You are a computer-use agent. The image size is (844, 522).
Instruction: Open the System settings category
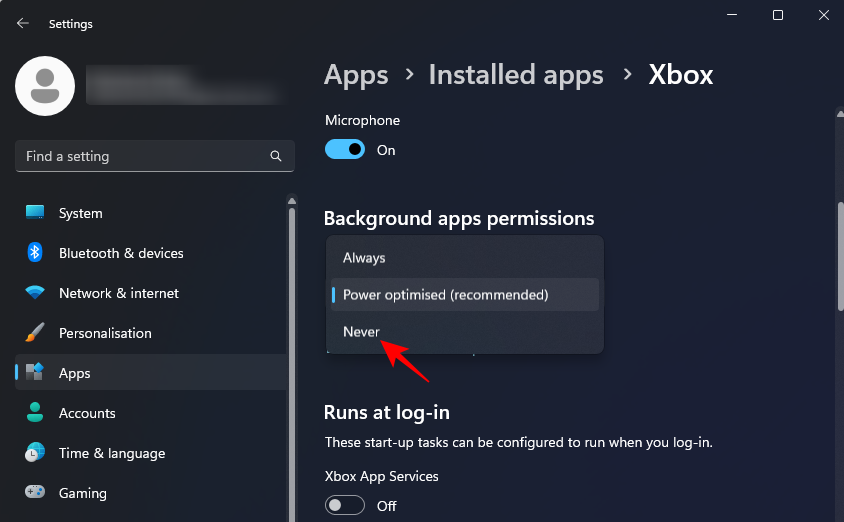point(151,213)
